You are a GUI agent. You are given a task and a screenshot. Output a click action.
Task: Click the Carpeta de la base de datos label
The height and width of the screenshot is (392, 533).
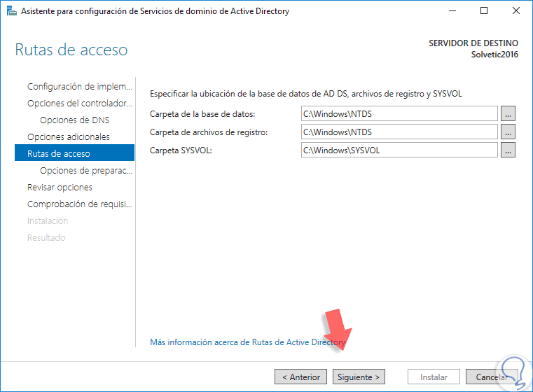202,114
